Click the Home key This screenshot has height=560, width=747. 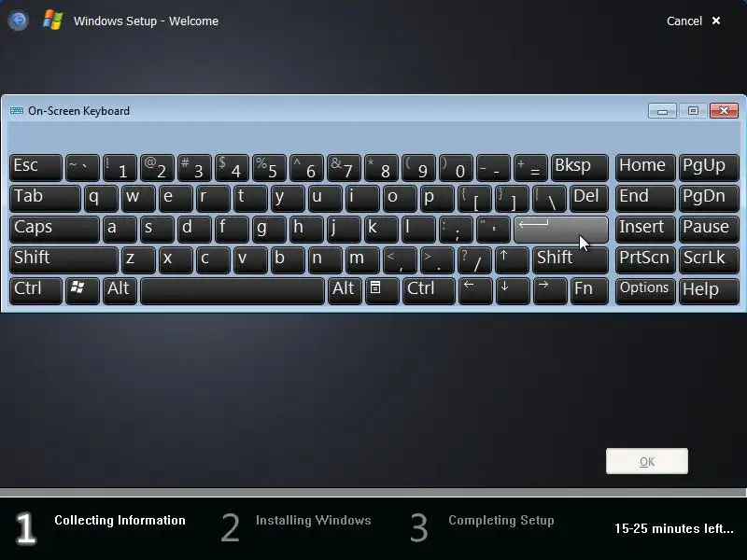(645, 168)
